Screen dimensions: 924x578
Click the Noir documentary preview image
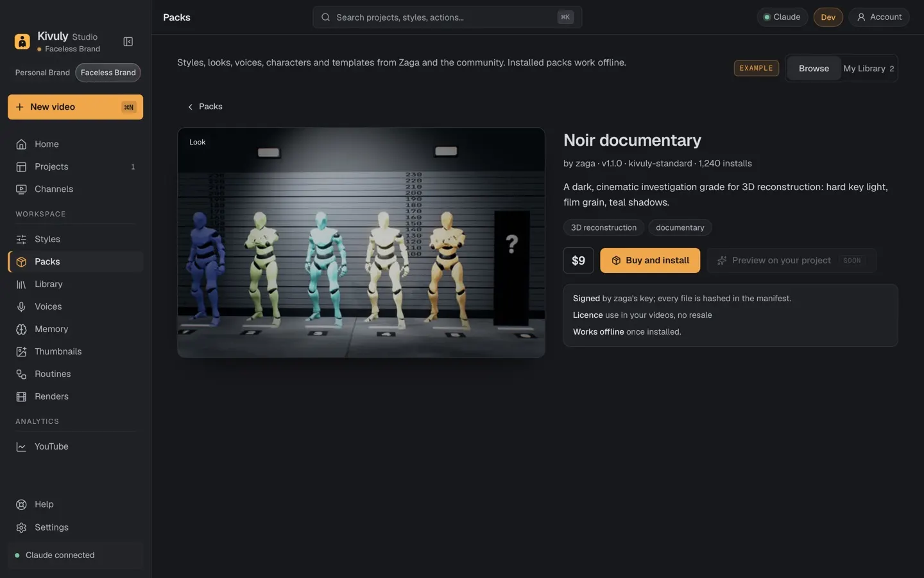tap(361, 242)
